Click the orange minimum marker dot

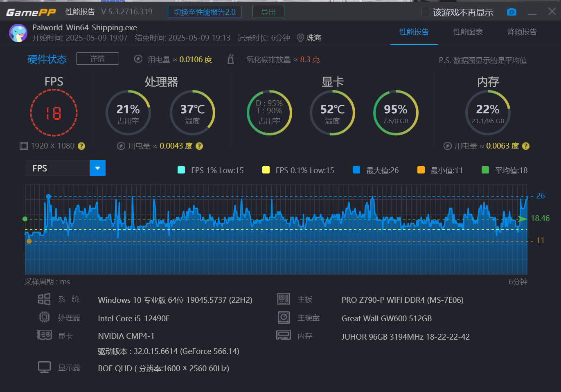[29, 241]
